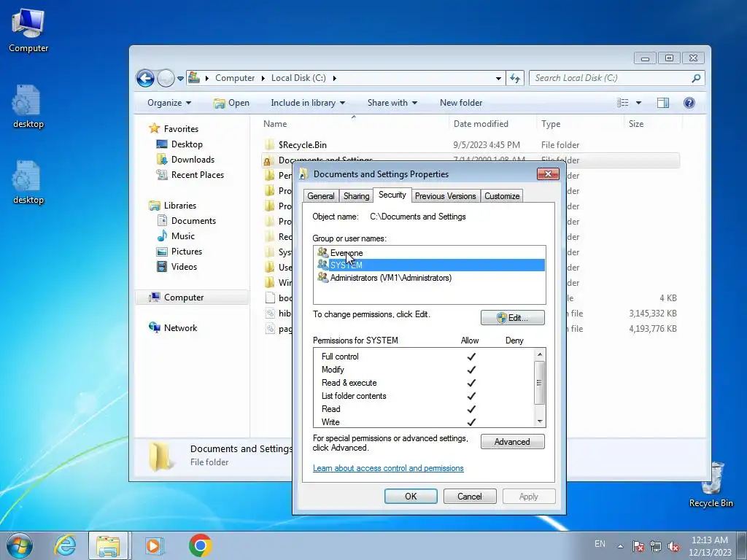Switch to the General tab
747x560 pixels.
(x=321, y=196)
